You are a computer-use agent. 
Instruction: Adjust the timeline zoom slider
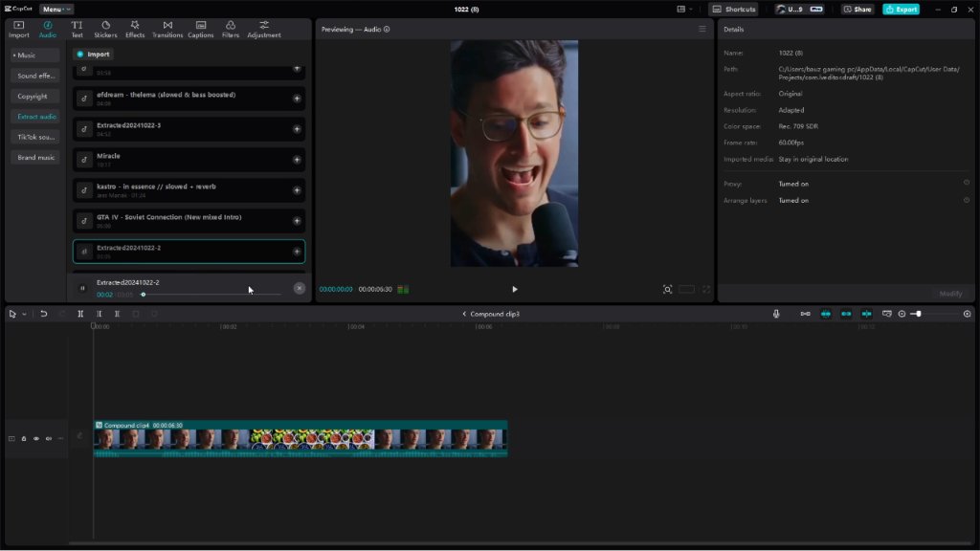pos(918,314)
